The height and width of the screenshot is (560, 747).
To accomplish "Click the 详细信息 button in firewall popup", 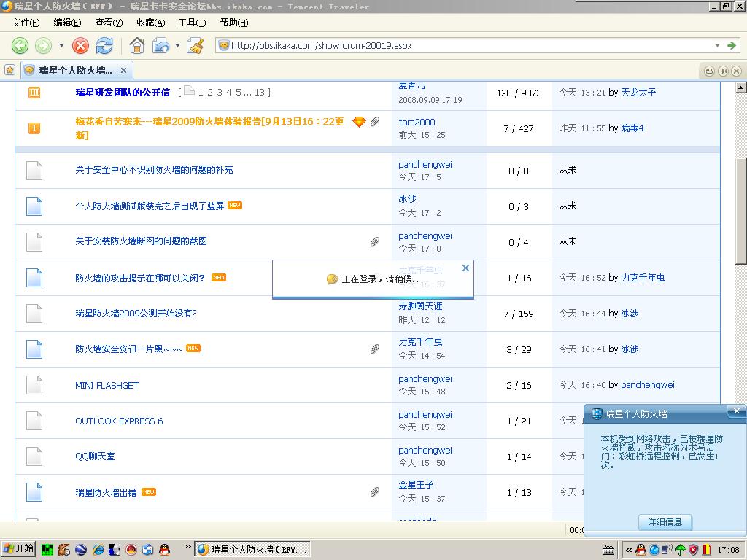I will [665, 522].
